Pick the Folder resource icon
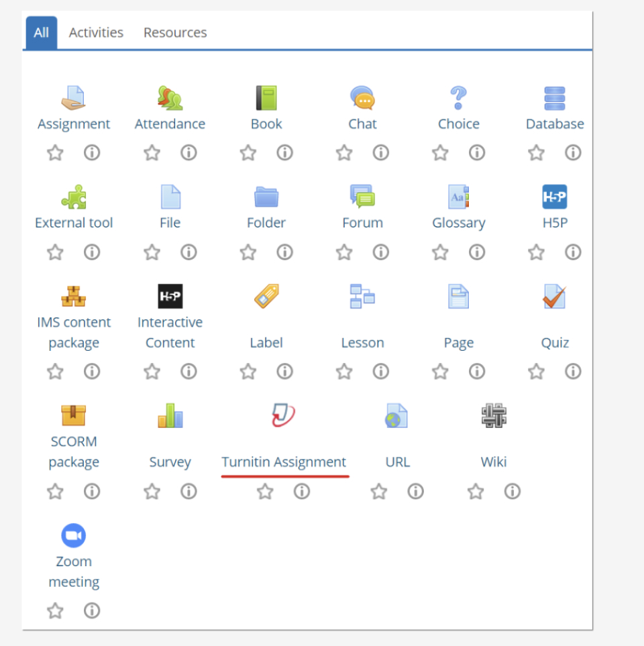 pyautogui.click(x=266, y=197)
